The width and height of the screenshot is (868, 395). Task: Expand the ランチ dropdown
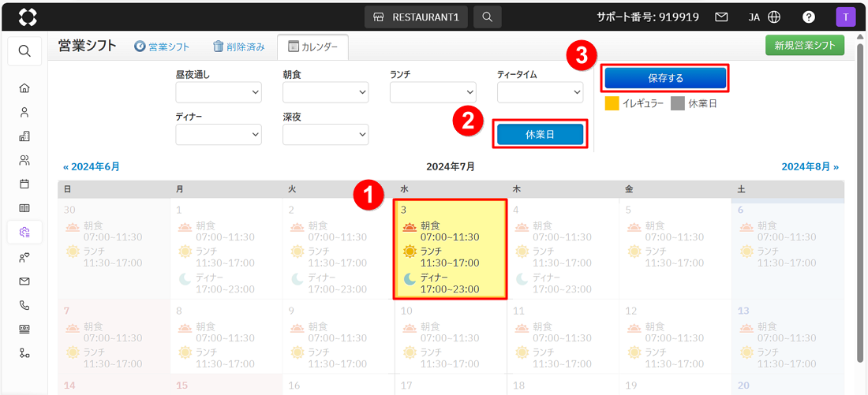433,92
